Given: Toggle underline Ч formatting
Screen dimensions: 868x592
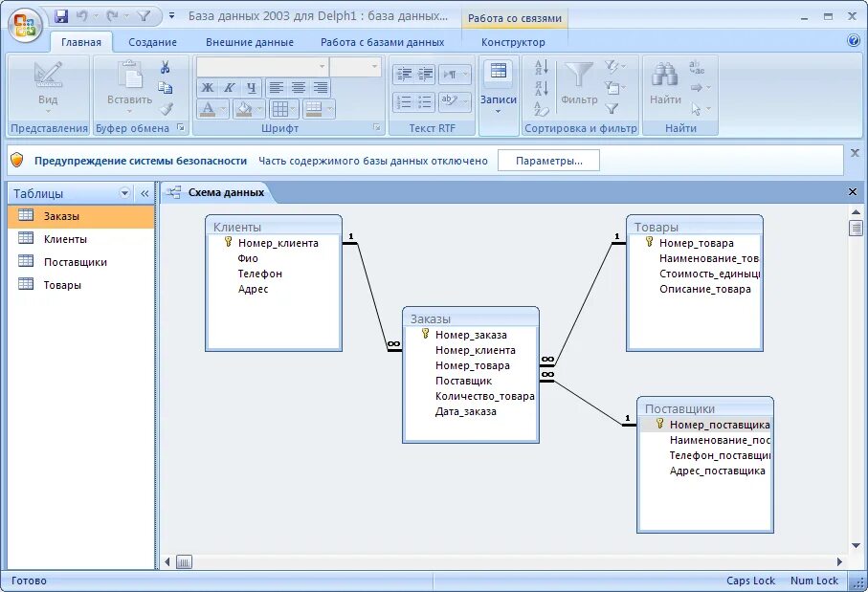Looking at the screenshot, I should click(x=252, y=87).
